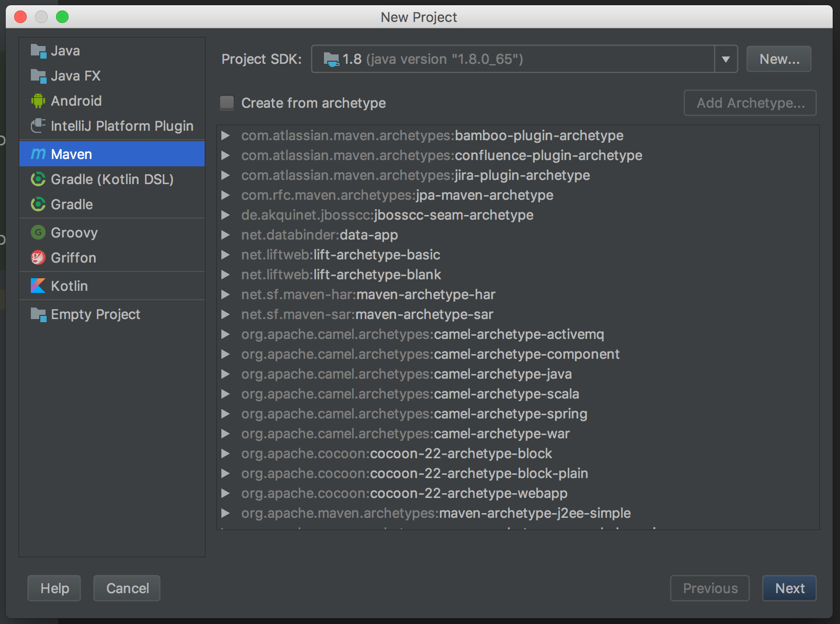
Task: Click the green Groovy icon
Action: tap(38, 232)
